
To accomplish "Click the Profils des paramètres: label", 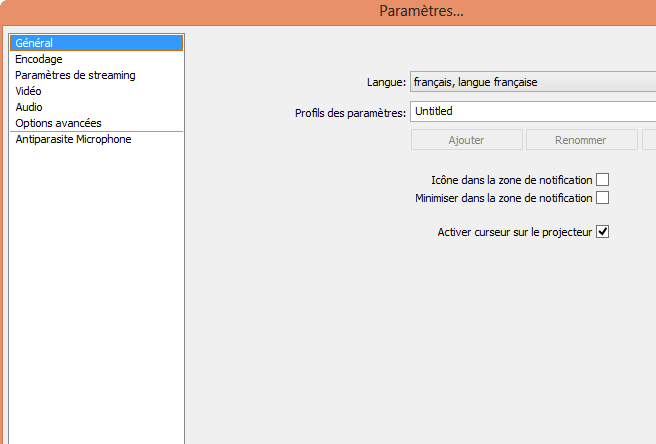I will tap(350, 113).
